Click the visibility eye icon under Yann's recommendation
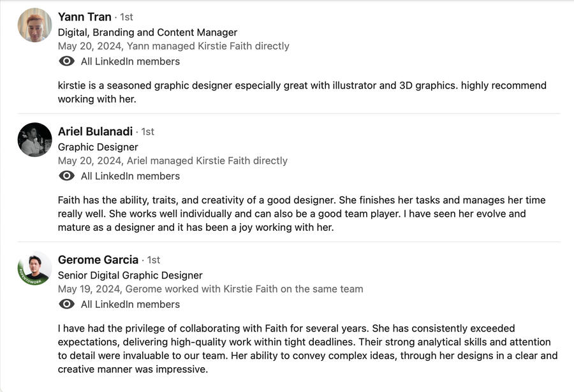Screen dimensions: 574x392 click(66, 62)
